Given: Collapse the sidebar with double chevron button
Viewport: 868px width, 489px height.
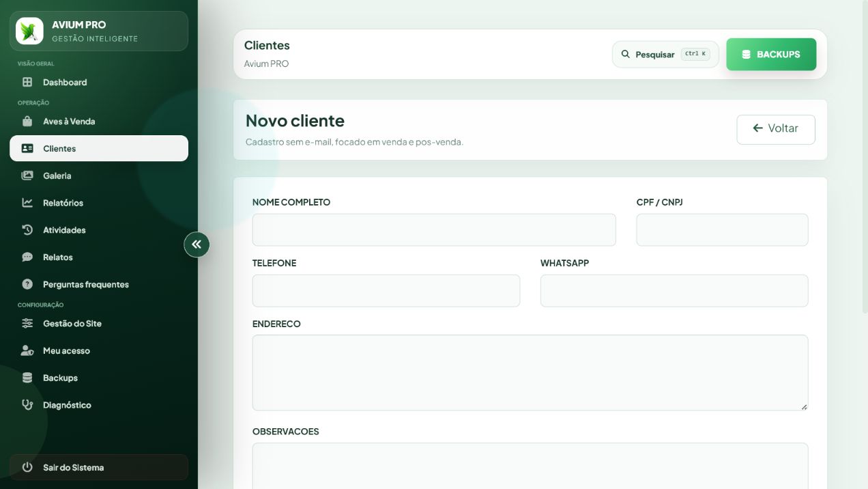Looking at the screenshot, I should pyautogui.click(x=197, y=244).
